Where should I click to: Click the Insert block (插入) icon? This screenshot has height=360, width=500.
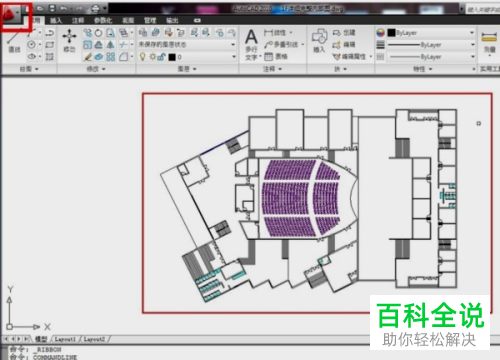[x=319, y=41]
